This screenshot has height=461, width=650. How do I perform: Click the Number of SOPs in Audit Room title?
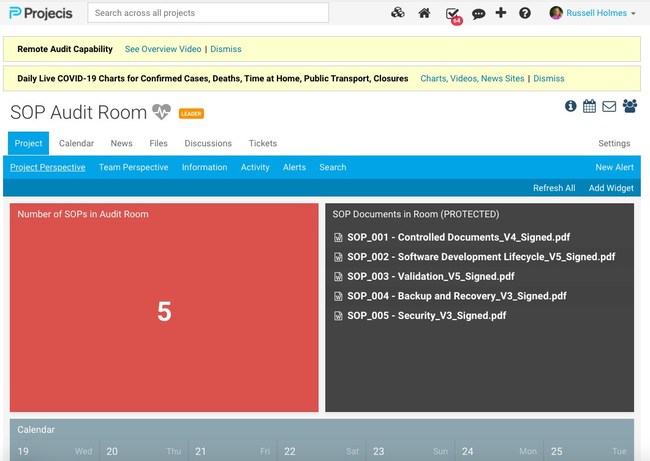[x=83, y=214]
